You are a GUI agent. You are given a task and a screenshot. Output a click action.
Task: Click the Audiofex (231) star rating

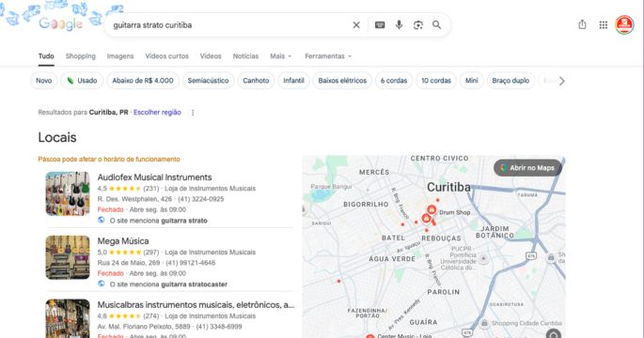pyautogui.click(x=125, y=189)
